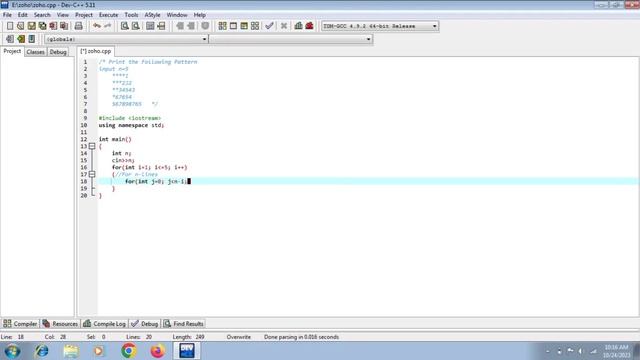Collapse the code fold at line 13
Screen dimensions: 640x360
pos(92,146)
